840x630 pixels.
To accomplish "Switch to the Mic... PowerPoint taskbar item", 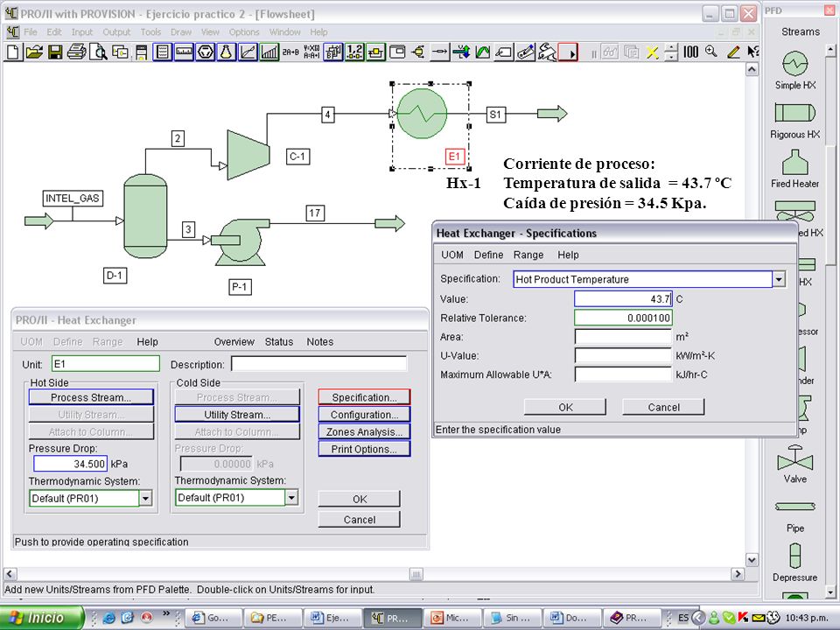I will (451, 618).
